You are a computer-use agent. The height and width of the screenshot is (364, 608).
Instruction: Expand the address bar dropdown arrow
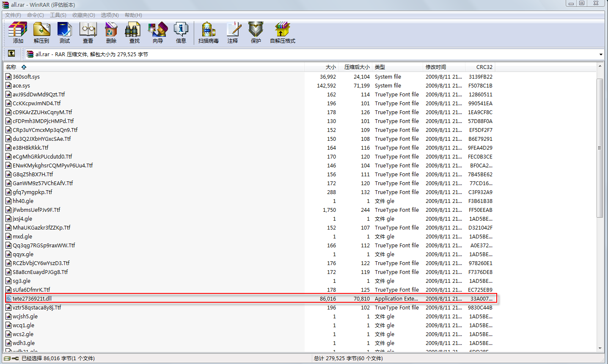[x=601, y=54]
